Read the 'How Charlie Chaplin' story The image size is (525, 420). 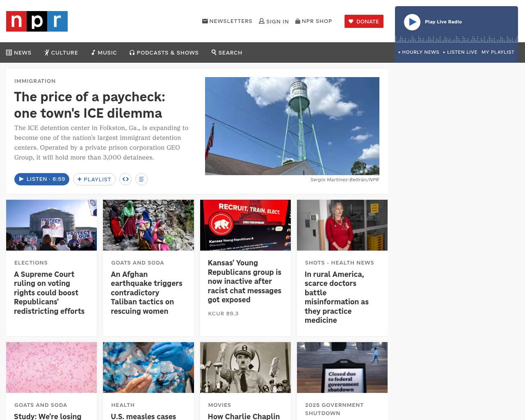[244, 416]
